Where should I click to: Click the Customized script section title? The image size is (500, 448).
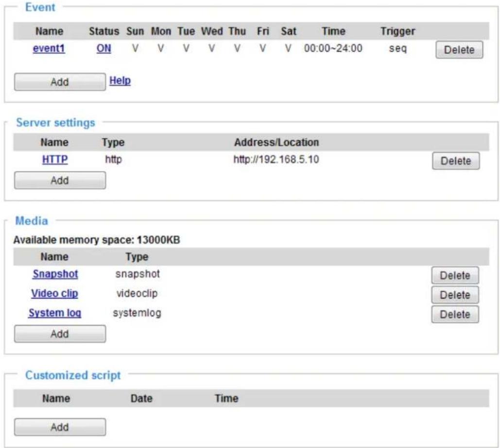pyautogui.click(x=73, y=375)
